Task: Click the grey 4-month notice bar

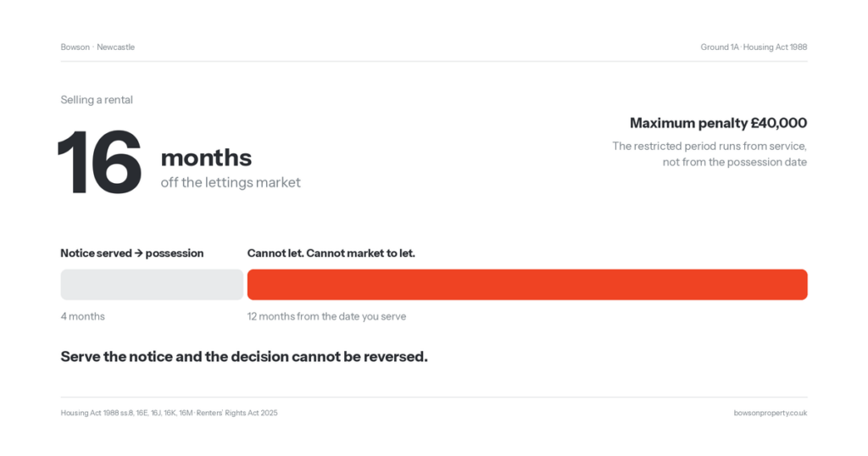Action: click(x=152, y=285)
